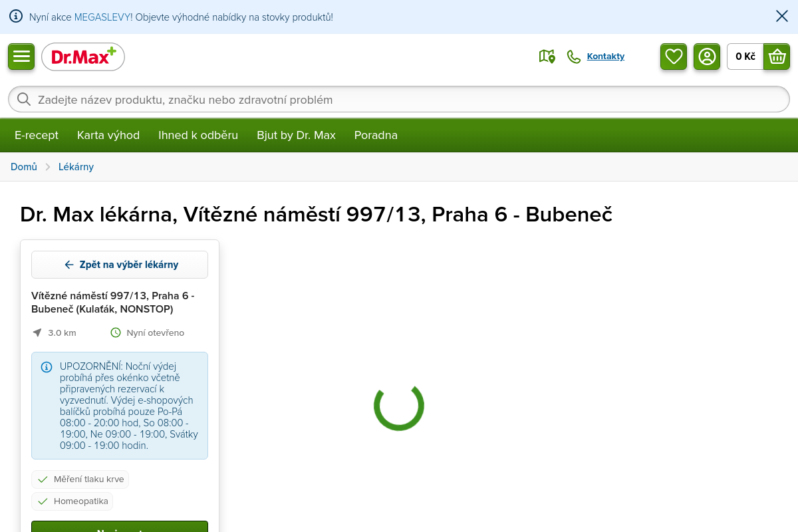Click the Měření tlaku krve service tag
This screenshot has width=798, height=532.
coord(80,479)
